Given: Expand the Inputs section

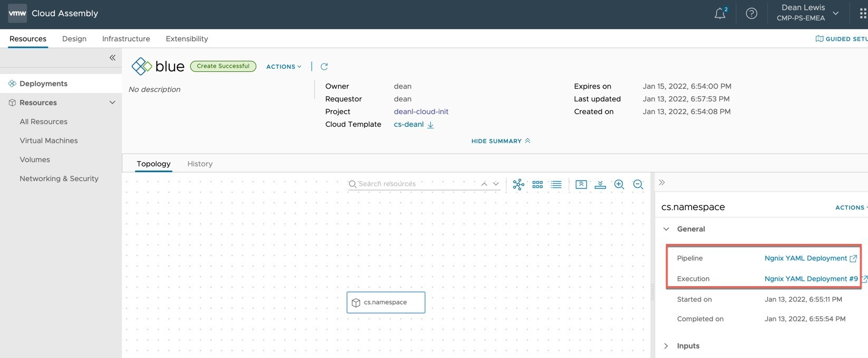Looking at the screenshot, I should coord(666,346).
